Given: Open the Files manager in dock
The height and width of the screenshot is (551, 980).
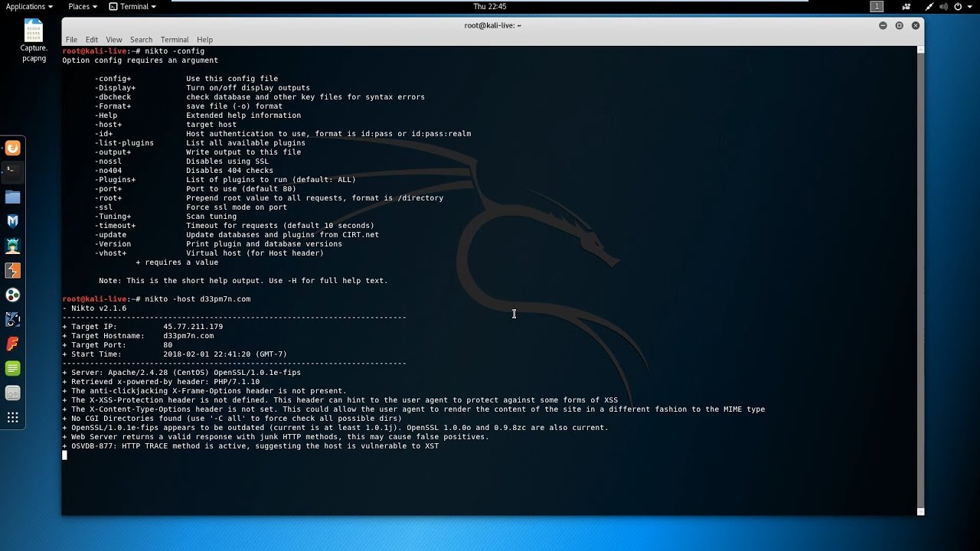Looking at the screenshot, I should (12, 197).
